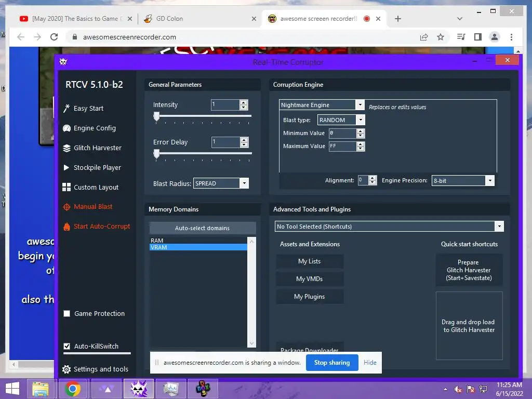Screen dimensions: 532x399
Task: Switch to The Basics to Game tab
Action: [x=75, y=19]
